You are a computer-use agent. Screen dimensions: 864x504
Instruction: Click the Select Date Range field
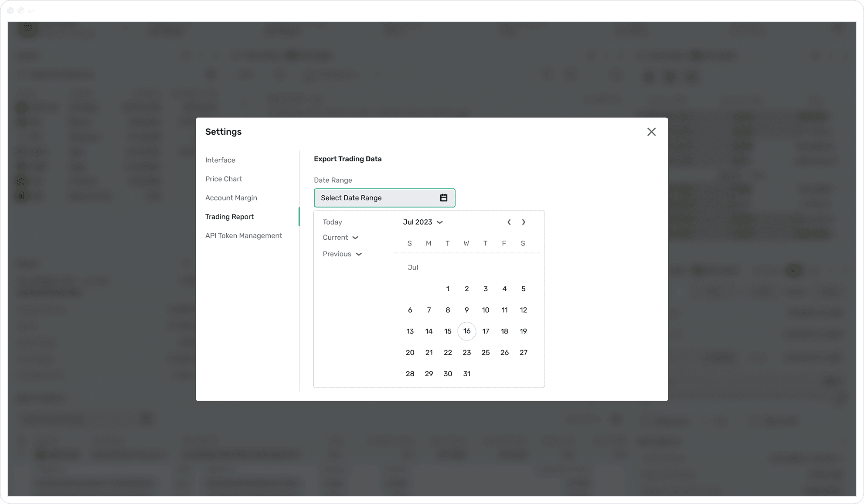pyautogui.click(x=377, y=198)
